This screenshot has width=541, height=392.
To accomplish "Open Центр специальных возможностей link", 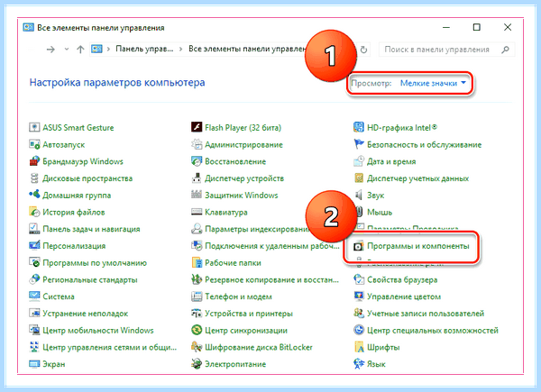I will pyautogui.click(x=433, y=331).
